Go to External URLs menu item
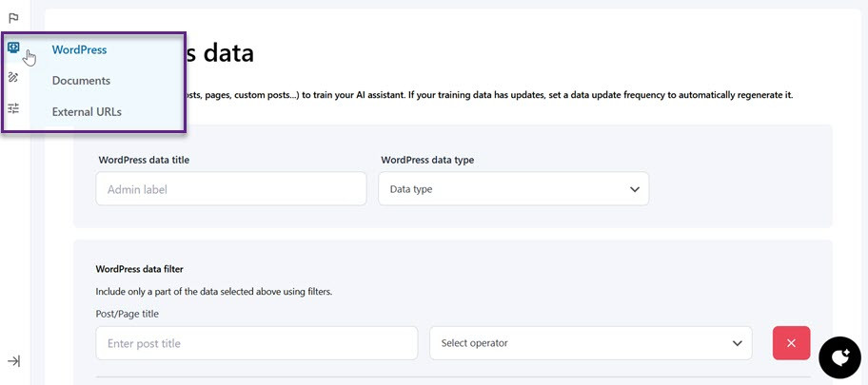 (87, 112)
